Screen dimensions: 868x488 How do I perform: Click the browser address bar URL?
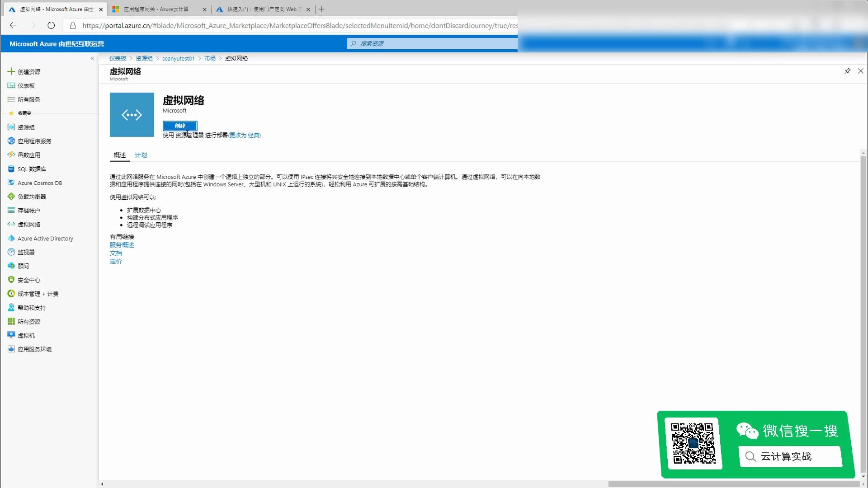point(299,25)
